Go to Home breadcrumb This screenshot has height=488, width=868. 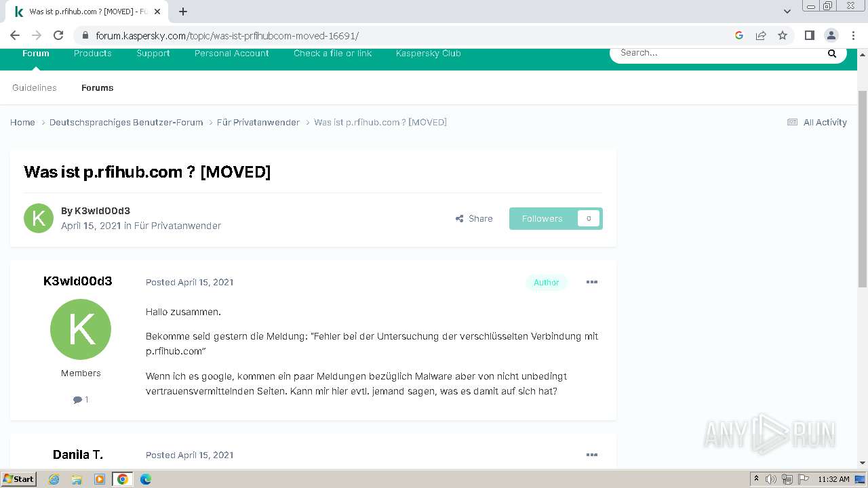pyautogui.click(x=22, y=123)
